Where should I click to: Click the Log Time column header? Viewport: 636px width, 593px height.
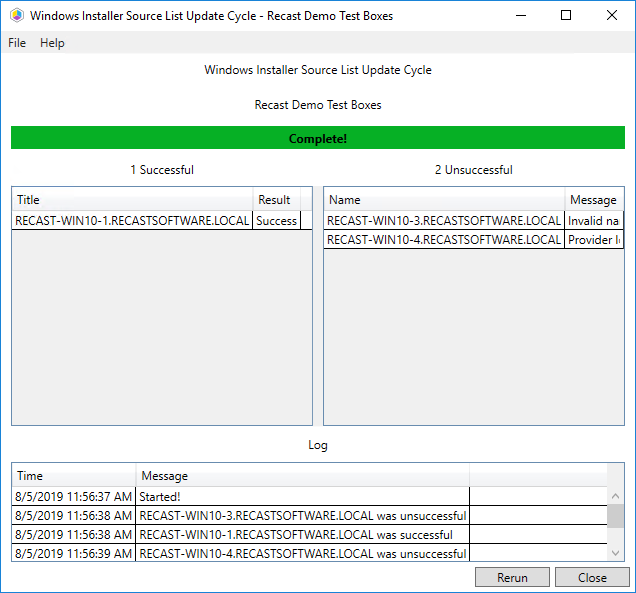(x=74, y=475)
